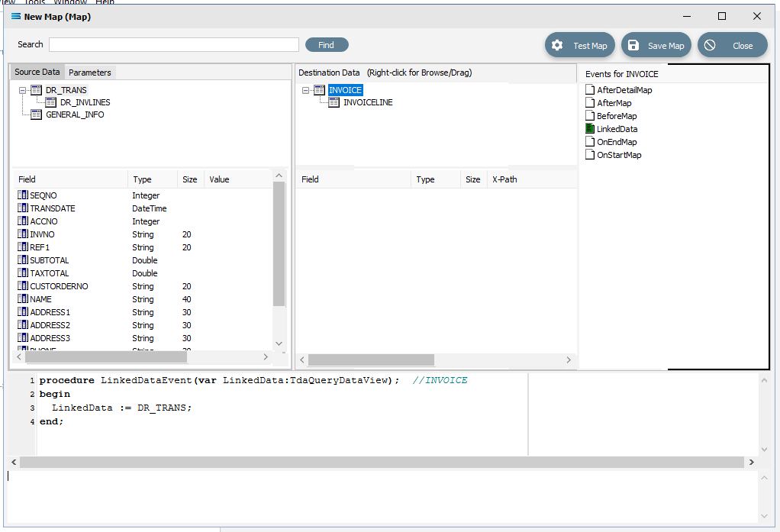This screenshot has height=532, width=780.
Task: Click the INVOICELINE table icon
Action: pyautogui.click(x=334, y=102)
